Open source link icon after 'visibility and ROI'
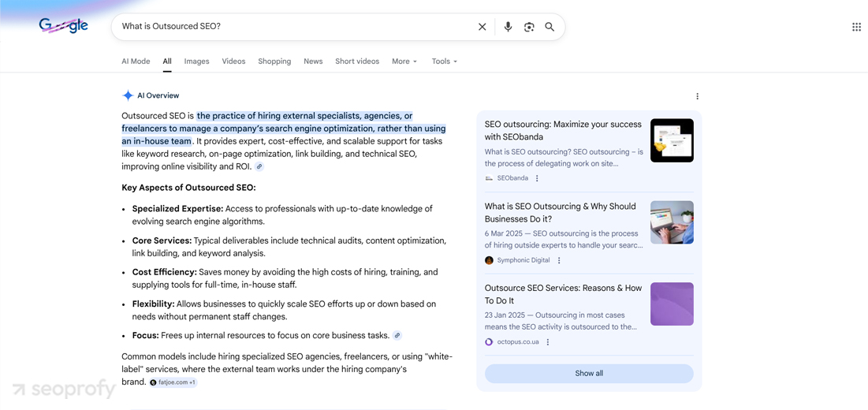The image size is (868, 410). click(x=259, y=166)
